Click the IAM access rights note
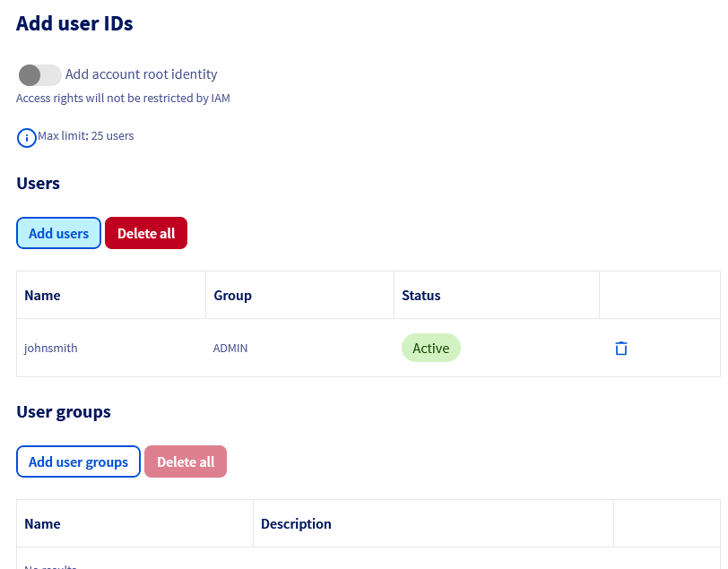728x569 pixels. (x=123, y=99)
